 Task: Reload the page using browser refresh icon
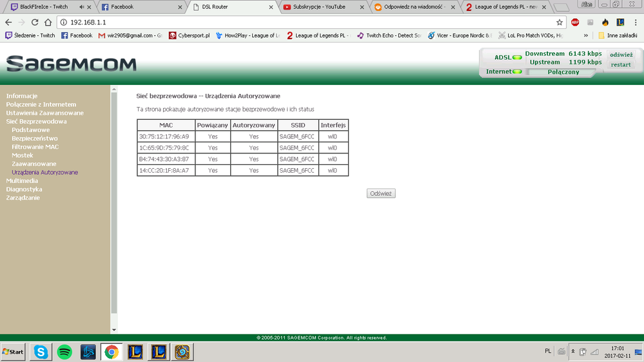pos(35,22)
